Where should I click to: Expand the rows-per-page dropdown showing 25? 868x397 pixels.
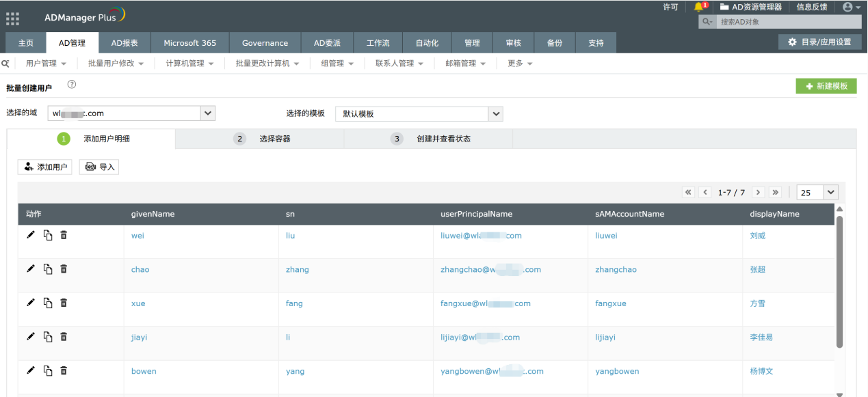coord(830,193)
